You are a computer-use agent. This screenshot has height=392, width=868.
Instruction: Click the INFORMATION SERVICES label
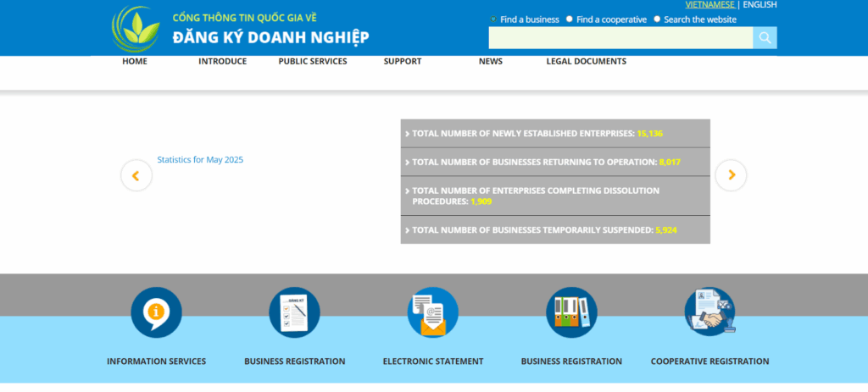(x=156, y=362)
